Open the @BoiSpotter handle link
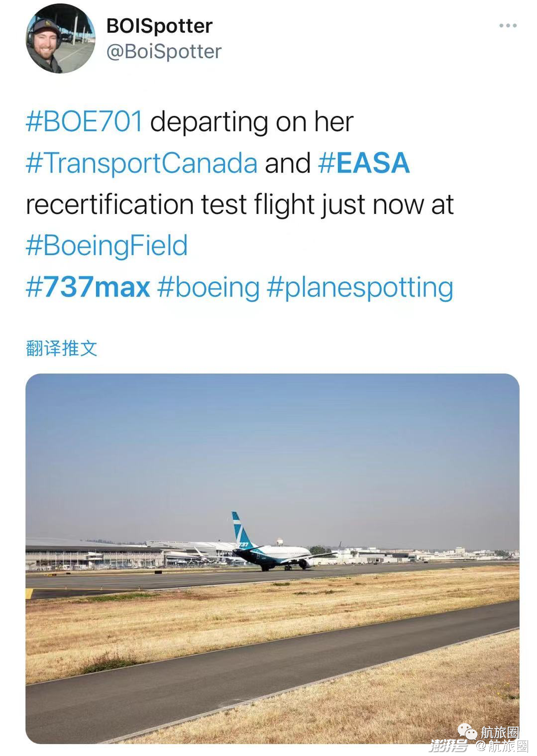Viewport: 537px width, 756px height. point(164,51)
